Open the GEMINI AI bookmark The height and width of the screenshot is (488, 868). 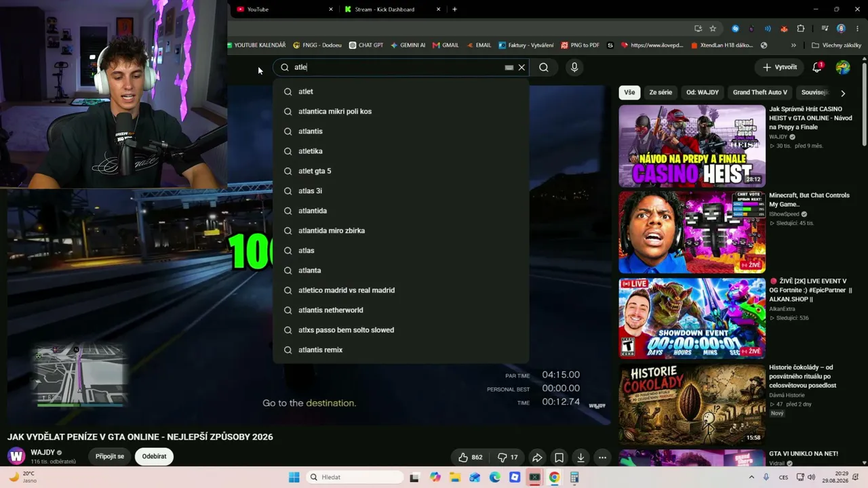[408, 45]
